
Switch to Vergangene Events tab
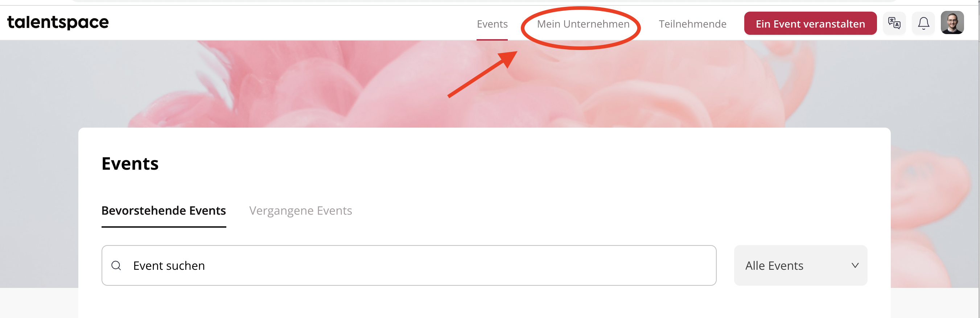pos(301,211)
